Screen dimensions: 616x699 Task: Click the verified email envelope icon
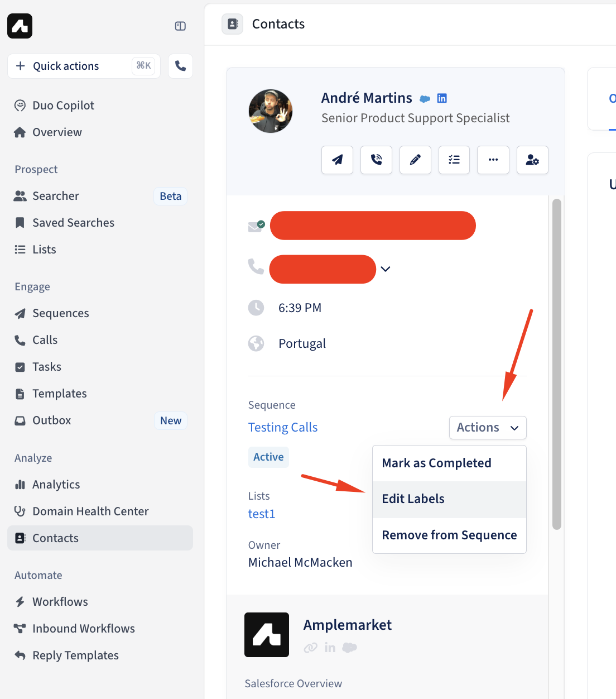256,226
